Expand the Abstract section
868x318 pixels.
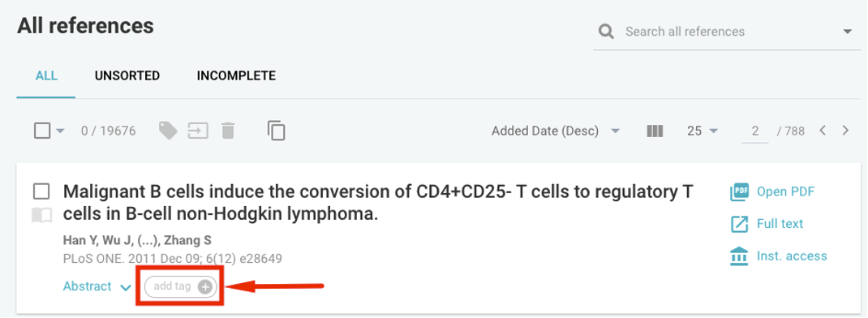pos(97,286)
